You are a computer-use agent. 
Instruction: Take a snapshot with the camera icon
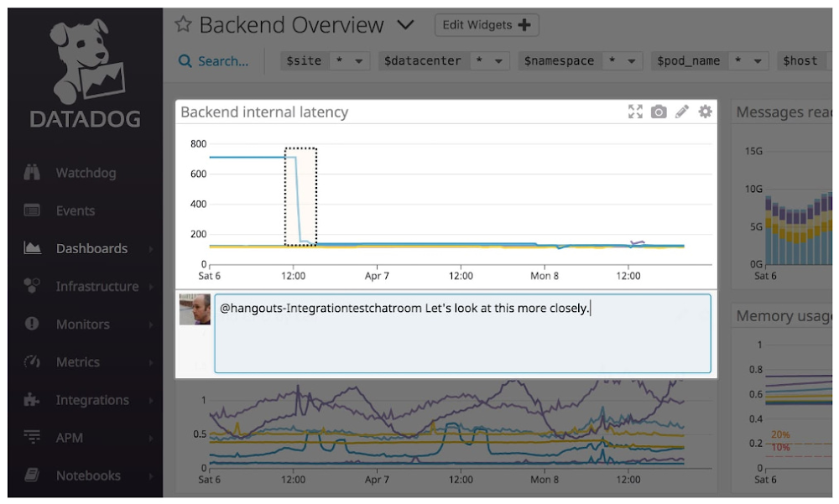[659, 112]
